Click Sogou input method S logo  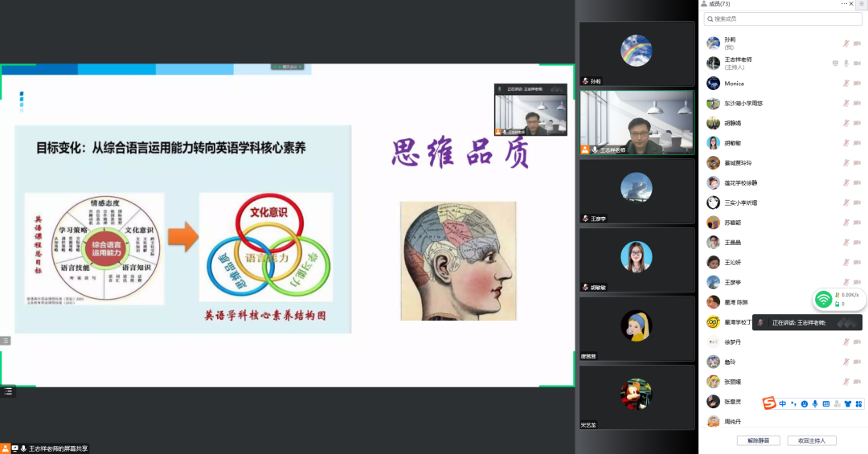769,403
